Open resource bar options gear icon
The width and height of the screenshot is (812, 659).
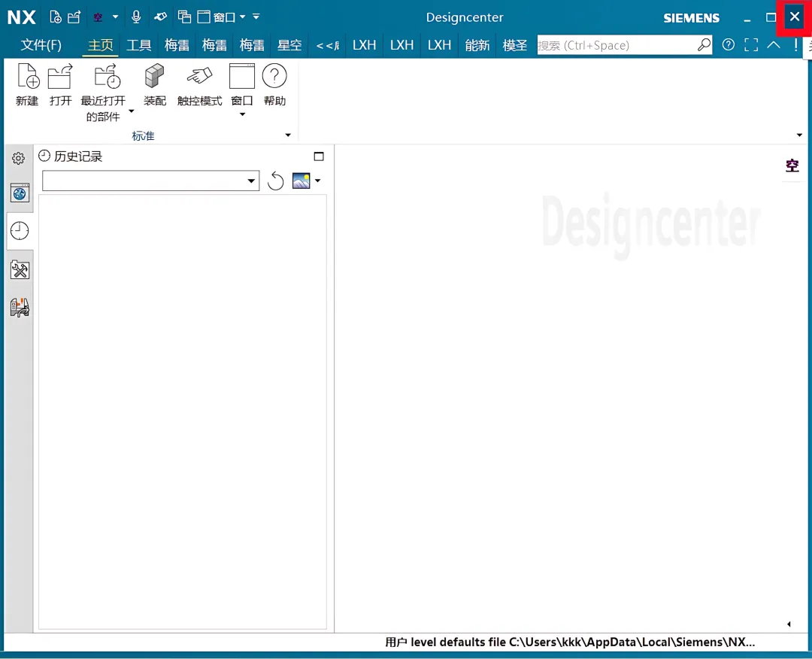point(19,158)
